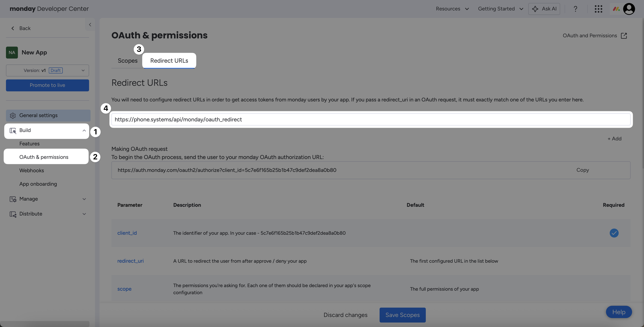Viewport: 644px width, 327px height.
Task: Switch to the Scopes tab
Action: [127, 61]
